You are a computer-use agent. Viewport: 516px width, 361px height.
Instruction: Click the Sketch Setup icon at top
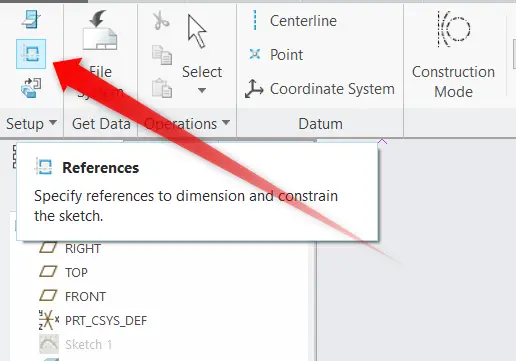tap(31, 19)
